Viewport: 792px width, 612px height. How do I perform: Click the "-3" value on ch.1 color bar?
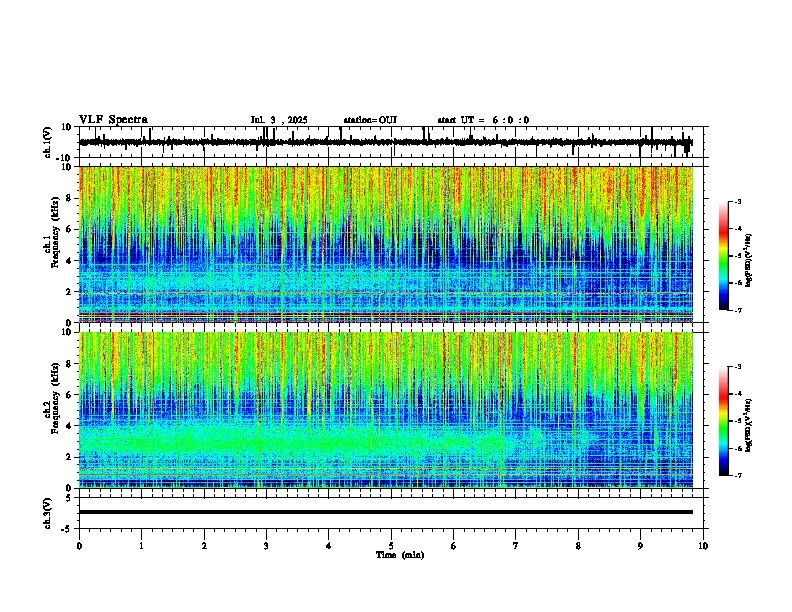[737, 202]
